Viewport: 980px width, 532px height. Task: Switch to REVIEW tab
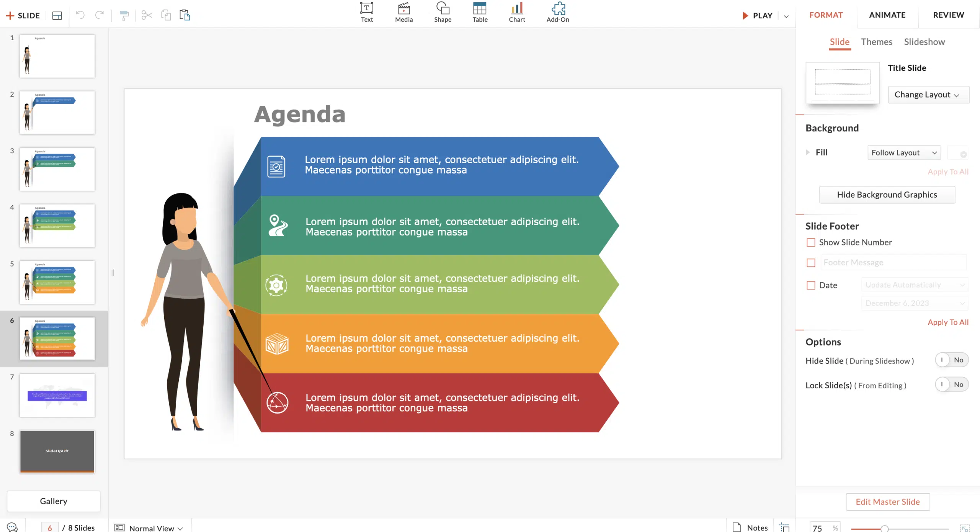(948, 15)
